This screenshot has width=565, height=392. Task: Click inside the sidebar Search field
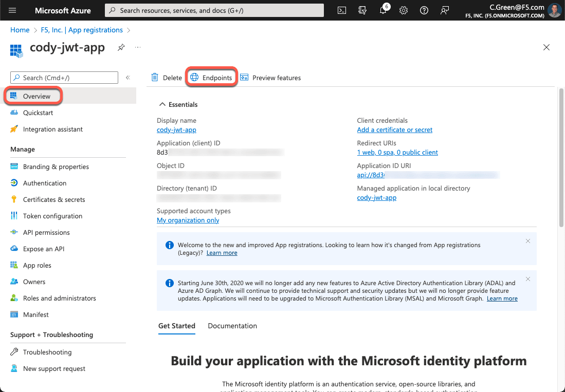(64, 77)
